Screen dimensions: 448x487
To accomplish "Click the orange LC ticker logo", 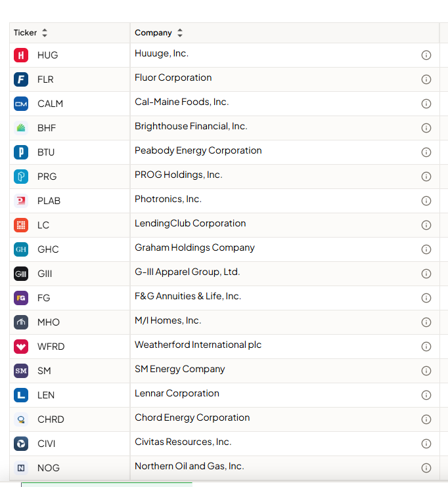I will (21, 225).
